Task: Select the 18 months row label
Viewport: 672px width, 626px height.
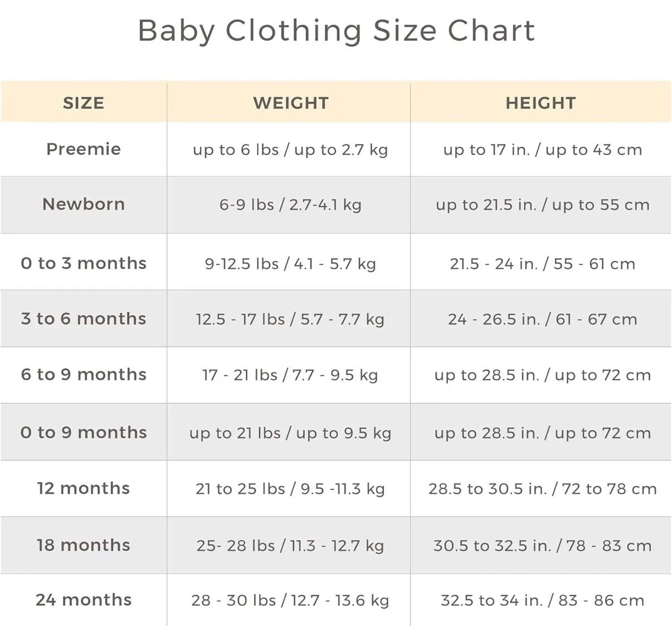Action: 84,545
